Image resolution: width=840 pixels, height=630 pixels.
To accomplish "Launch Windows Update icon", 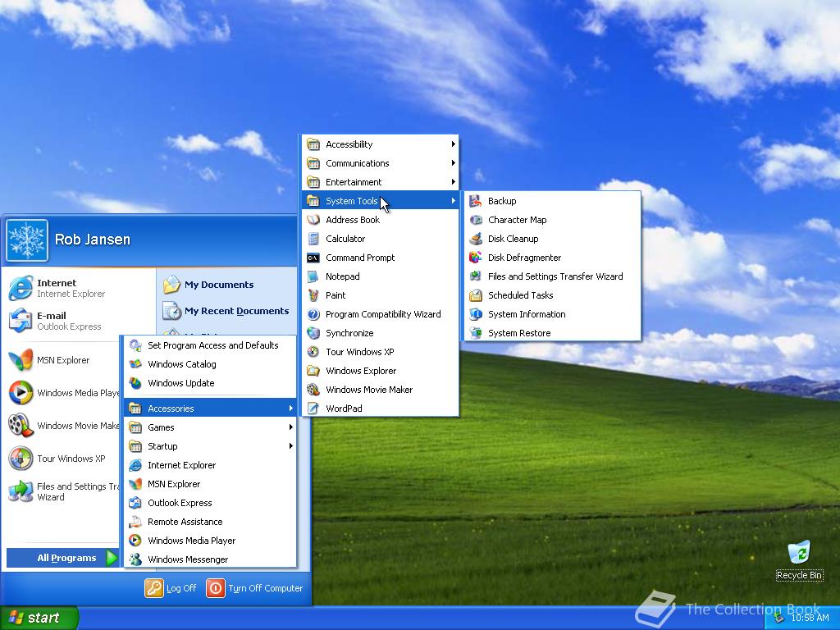I will click(x=135, y=383).
